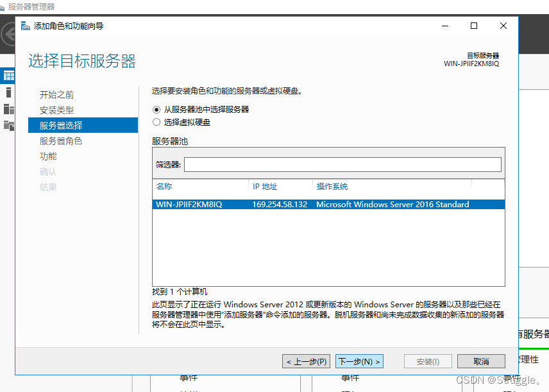
Task: Go to 功能 wizard step
Action: tap(48, 157)
